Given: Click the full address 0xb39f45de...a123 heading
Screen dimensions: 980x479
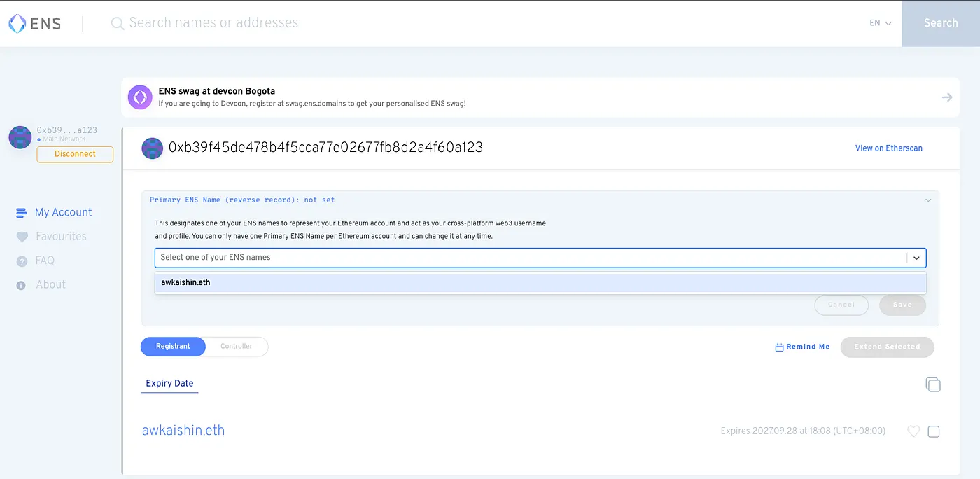Looking at the screenshot, I should pos(325,148).
